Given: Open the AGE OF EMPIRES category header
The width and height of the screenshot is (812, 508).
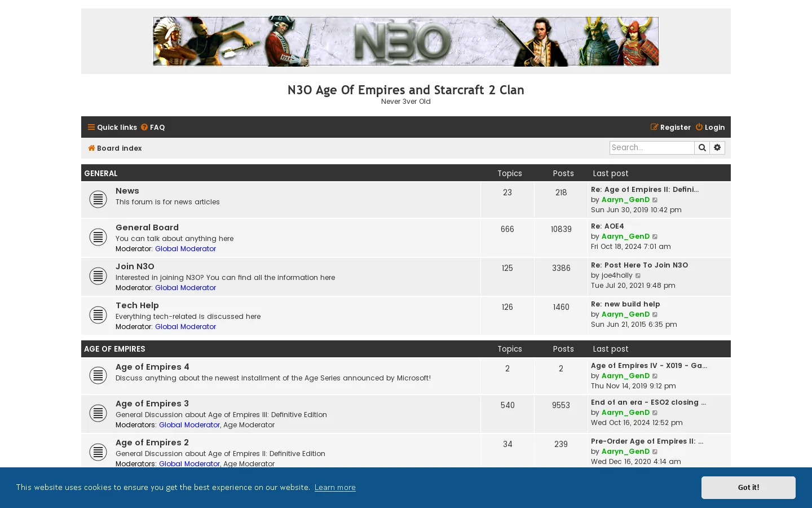Looking at the screenshot, I should pos(114,349).
